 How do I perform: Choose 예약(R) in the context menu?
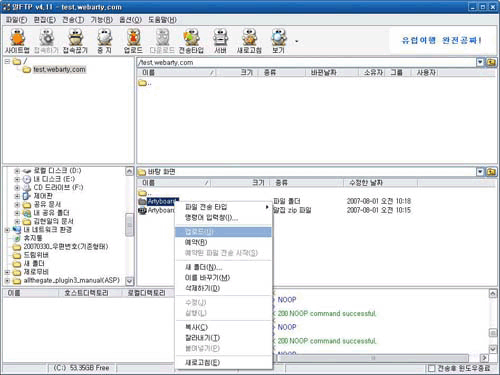(x=223, y=242)
